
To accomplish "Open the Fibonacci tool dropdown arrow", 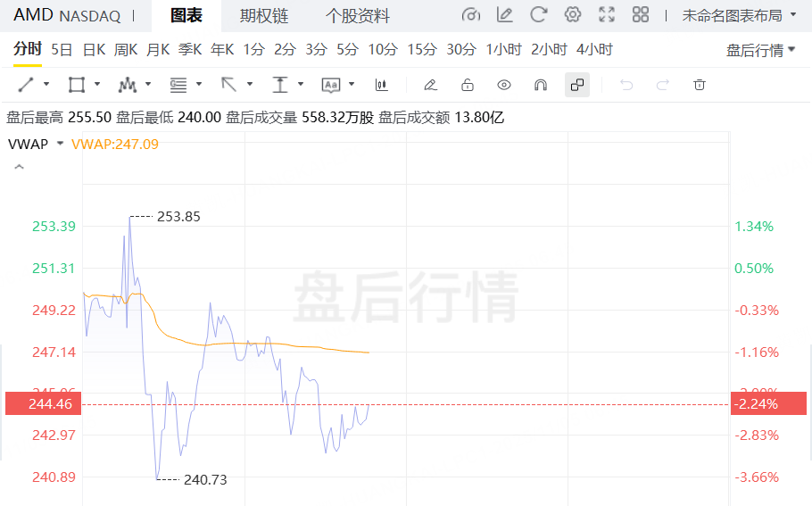I will [x=199, y=84].
